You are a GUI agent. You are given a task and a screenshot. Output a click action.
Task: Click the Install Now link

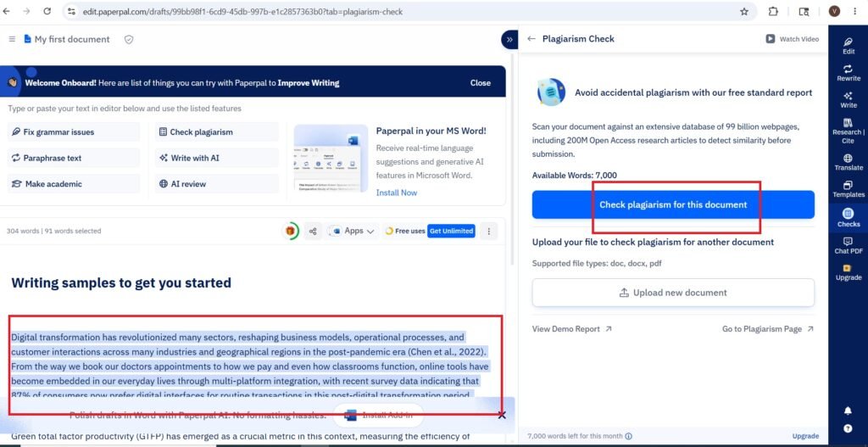pyautogui.click(x=397, y=193)
